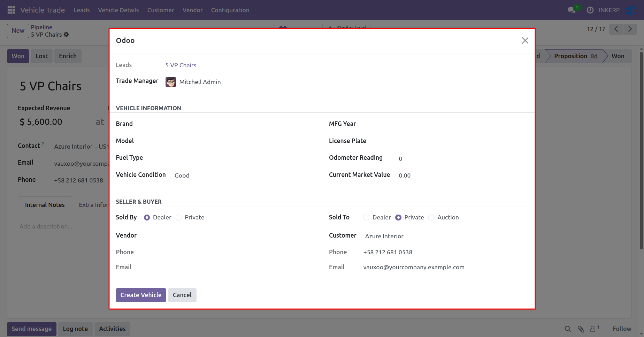Click Mitchell Admin avatar image
The height and width of the screenshot is (337, 644).
[x=171, y=82]
